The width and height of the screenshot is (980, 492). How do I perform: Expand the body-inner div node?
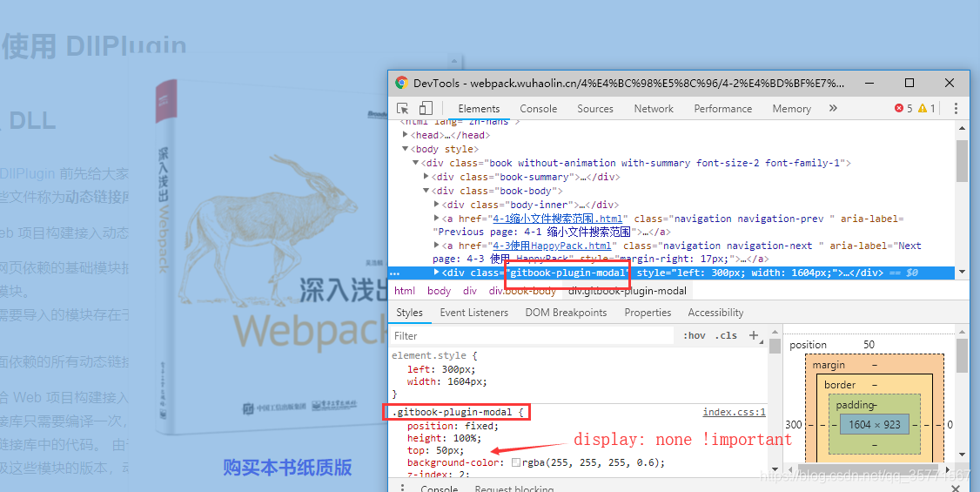(436, 204)
